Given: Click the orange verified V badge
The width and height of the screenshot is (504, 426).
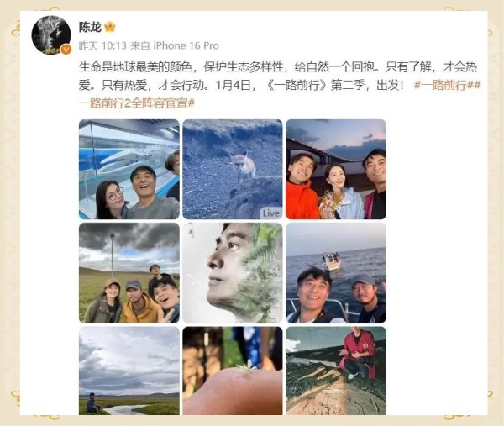Looking at the screenshot, I should 66,50.
